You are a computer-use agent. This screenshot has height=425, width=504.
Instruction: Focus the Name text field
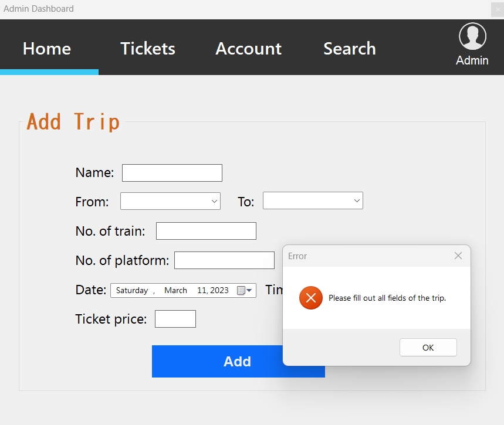click(x=172, y=173)
